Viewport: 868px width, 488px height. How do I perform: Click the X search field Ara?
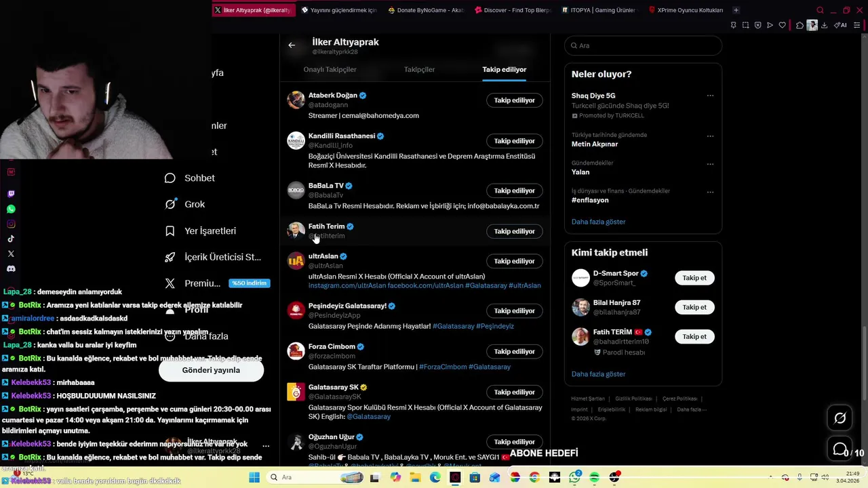point(643,45)
